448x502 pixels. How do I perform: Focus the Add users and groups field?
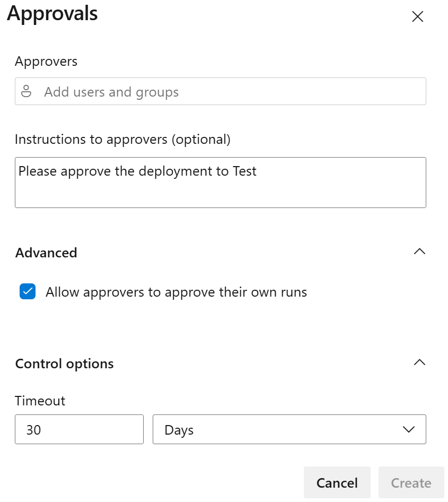point(221,91)
